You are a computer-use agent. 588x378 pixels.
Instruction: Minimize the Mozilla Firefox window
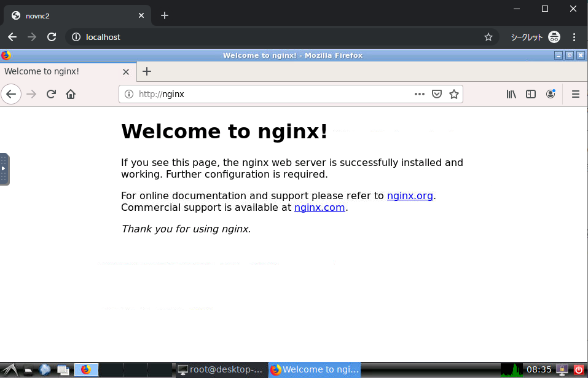tap(559, 55)
